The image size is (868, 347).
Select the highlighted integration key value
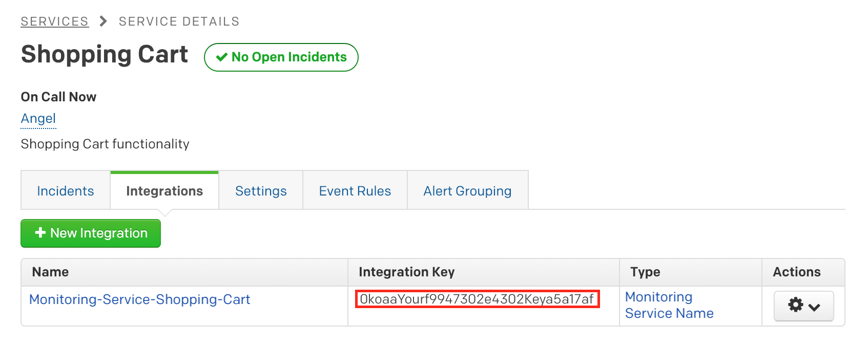pyautogui.click(x=477, y=299)
